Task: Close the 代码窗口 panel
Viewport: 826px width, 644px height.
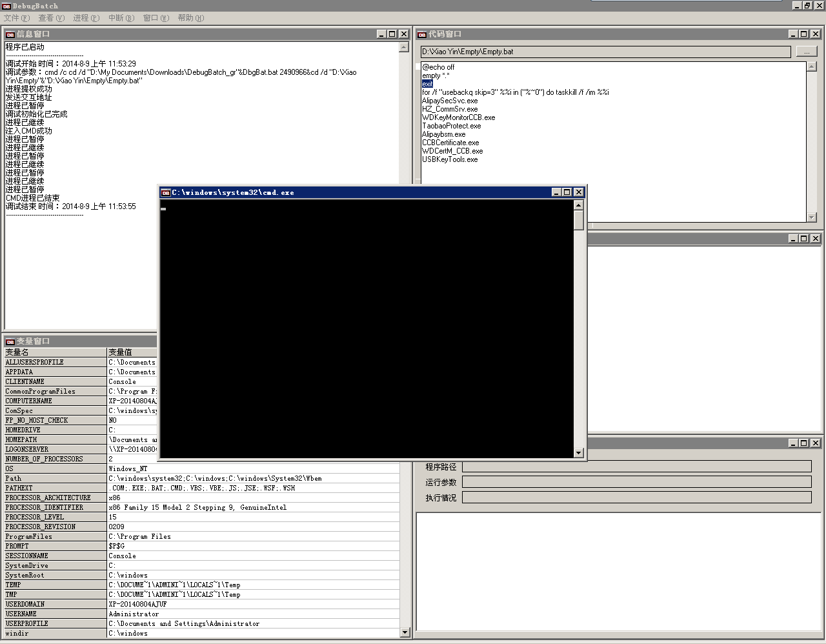Action: click(x=816, y=34)
